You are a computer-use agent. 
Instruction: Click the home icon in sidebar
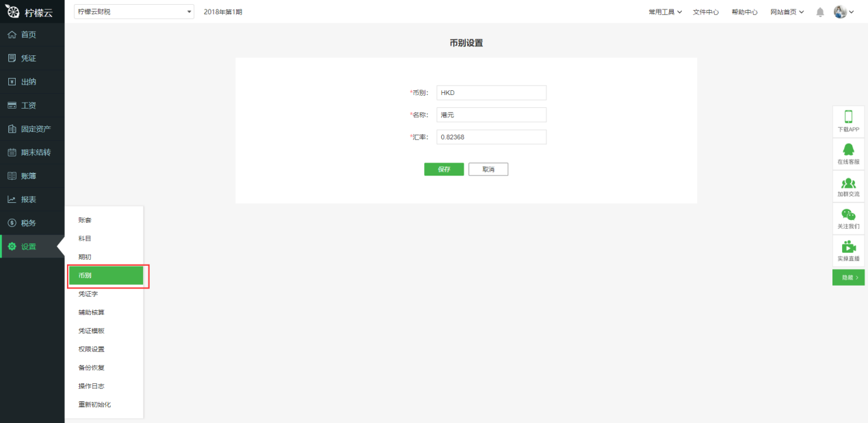pos(12,35)
